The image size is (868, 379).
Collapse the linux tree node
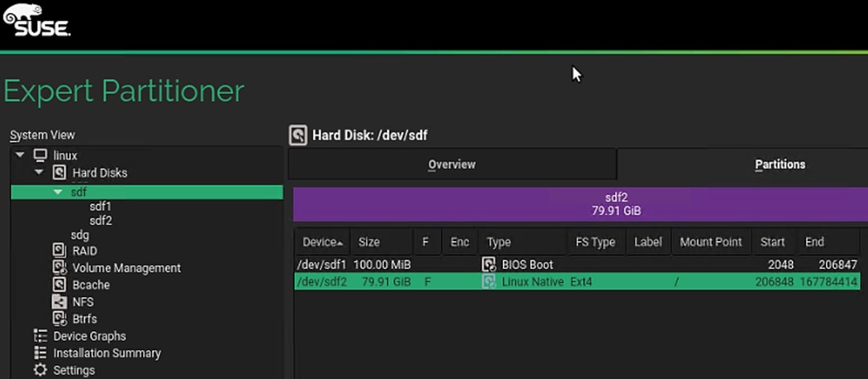click(x=20, y=155)
